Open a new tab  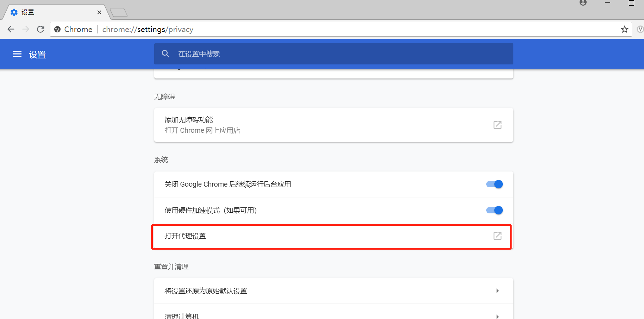tap(119, 13)
